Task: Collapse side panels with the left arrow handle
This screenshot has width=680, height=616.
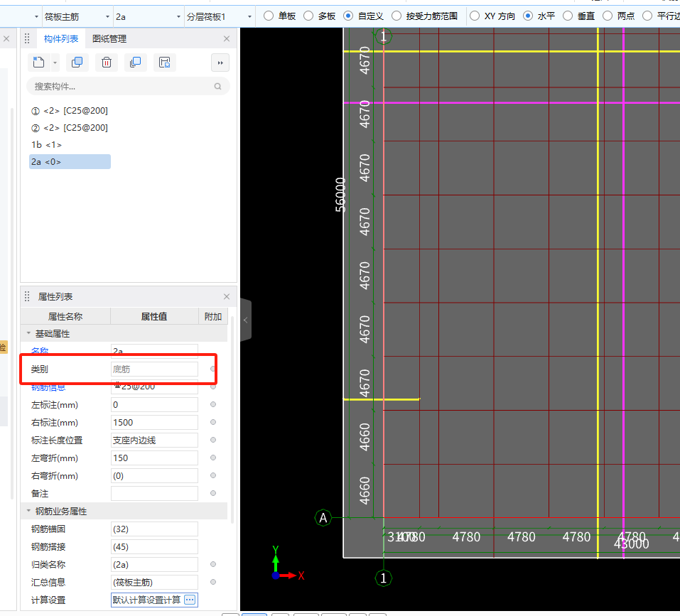Action: (x=246, y=320)
